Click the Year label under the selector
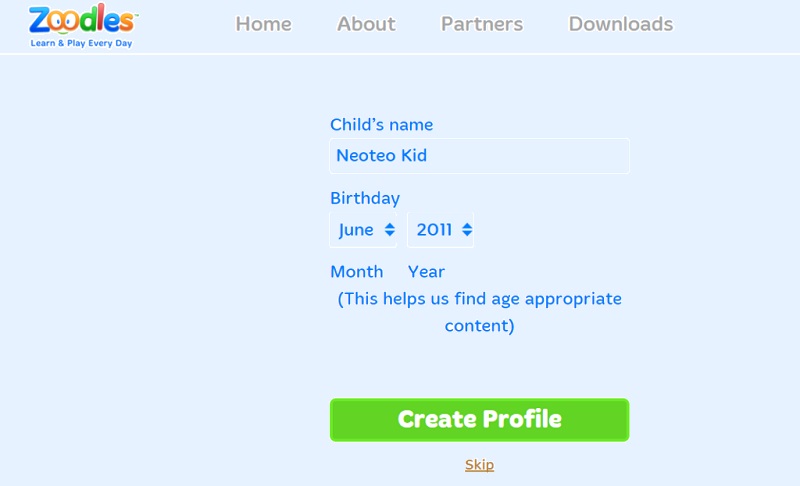This screenshot has height=486, width=800. pyautogui.click(x=426, y=272)
